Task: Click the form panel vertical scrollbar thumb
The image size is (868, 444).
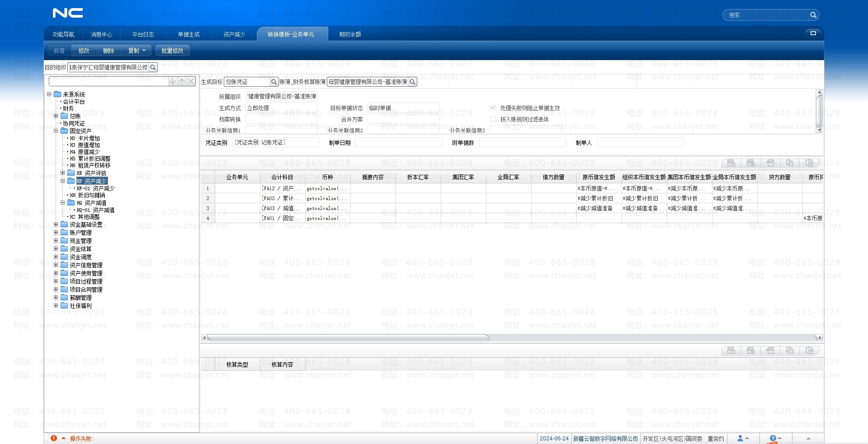Action: pos(819,111)
